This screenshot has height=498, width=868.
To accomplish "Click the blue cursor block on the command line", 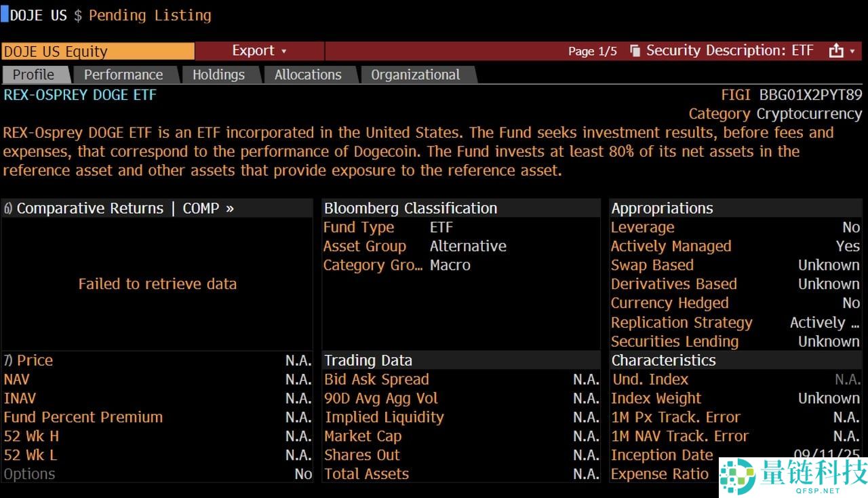I will pyautogui.click(x=4, y=15).
